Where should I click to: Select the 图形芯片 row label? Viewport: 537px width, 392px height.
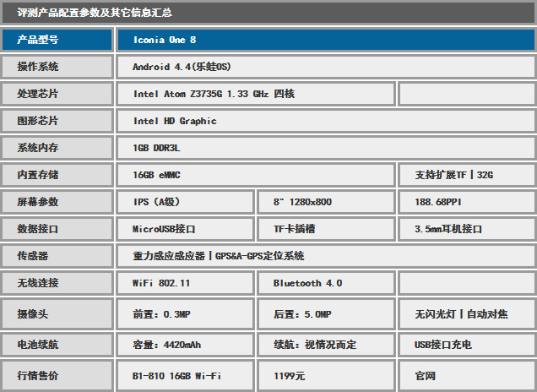pyautogui.click(x=57, y=121)
